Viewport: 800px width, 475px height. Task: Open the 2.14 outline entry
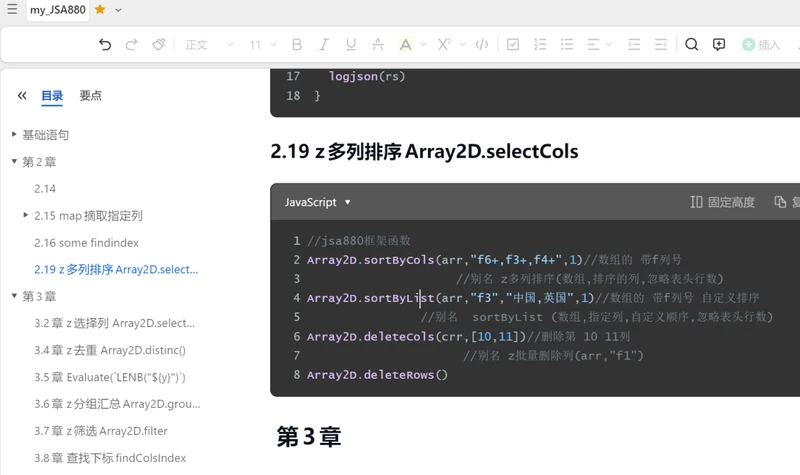pos(45,189)
